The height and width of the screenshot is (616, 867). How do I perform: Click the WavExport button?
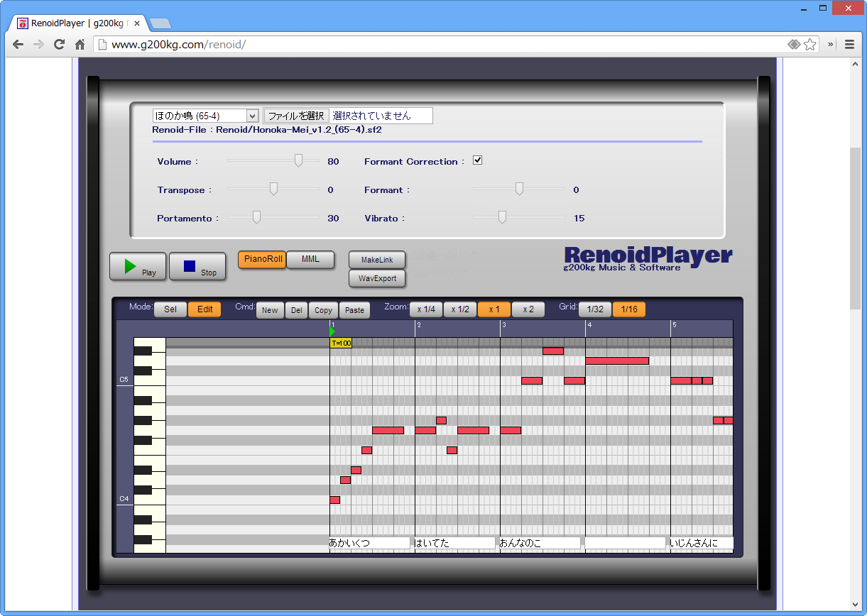tap(377, 278)
